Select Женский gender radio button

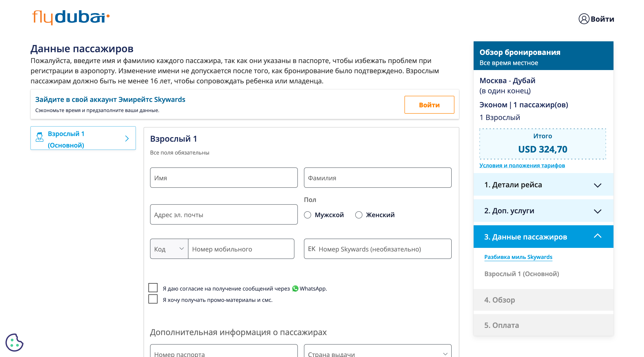tap(359, 215)
